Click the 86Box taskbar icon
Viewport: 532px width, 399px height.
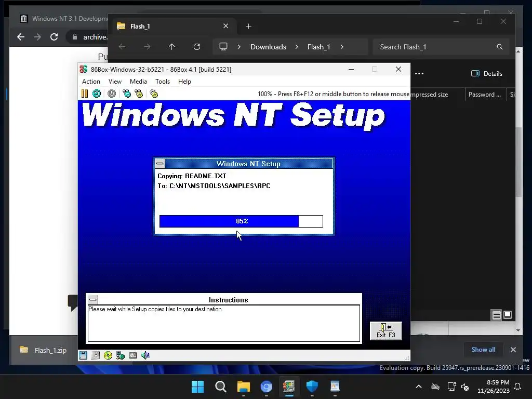tap(289, 387)
